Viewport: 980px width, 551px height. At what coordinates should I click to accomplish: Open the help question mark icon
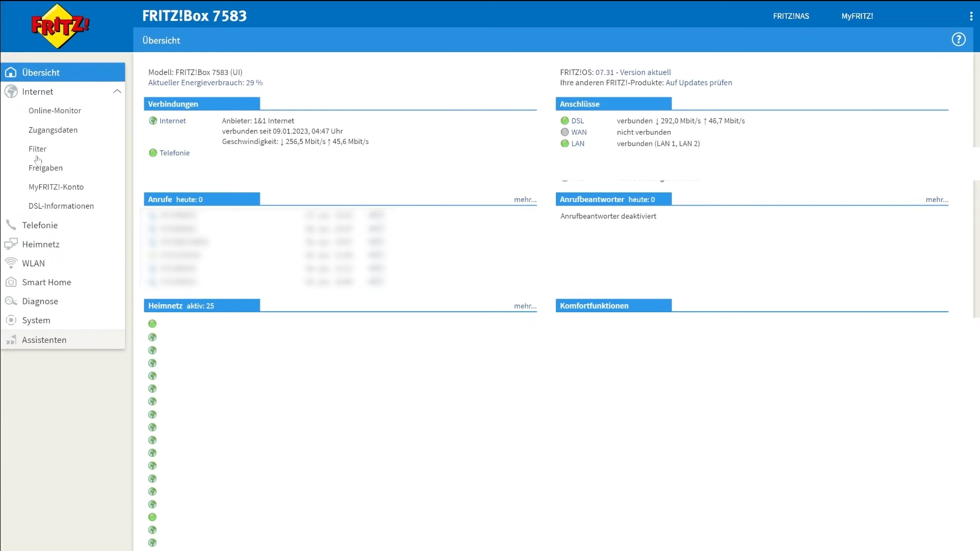(958, 40)
